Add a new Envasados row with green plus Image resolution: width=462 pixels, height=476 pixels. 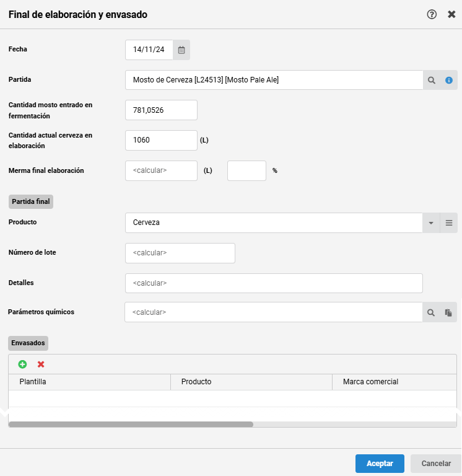coord(22,364)
